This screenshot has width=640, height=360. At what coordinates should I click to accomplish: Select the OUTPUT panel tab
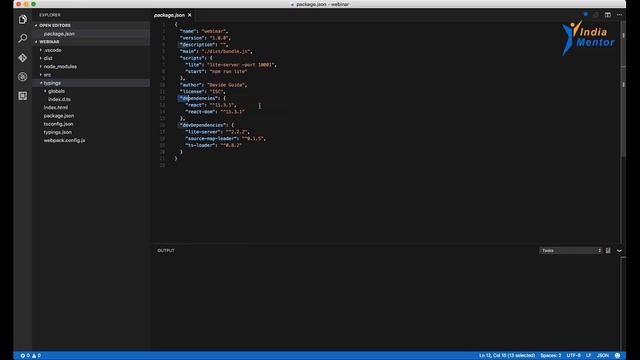[166, 251]
